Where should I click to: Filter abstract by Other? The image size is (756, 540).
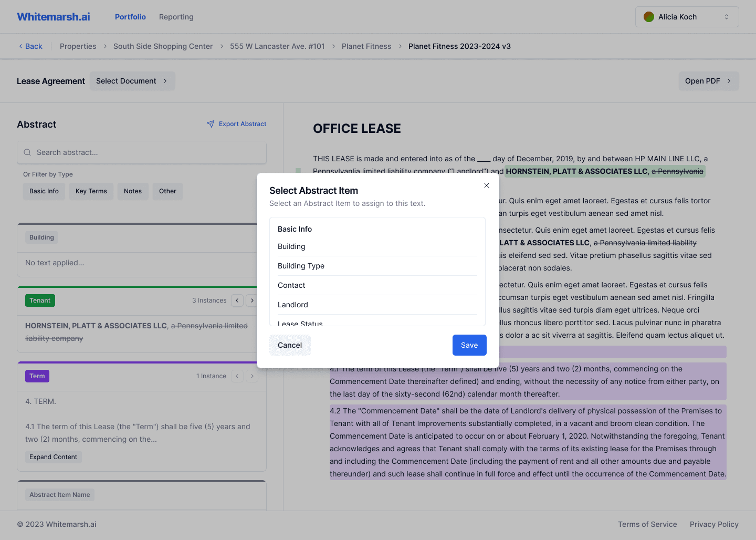coord(167,191)
